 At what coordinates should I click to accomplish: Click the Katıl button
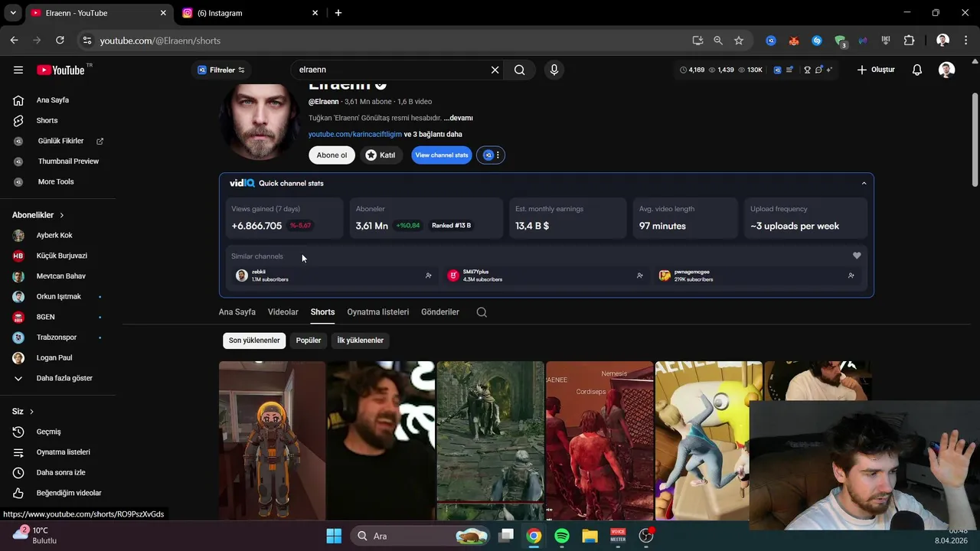coord(381,155)
